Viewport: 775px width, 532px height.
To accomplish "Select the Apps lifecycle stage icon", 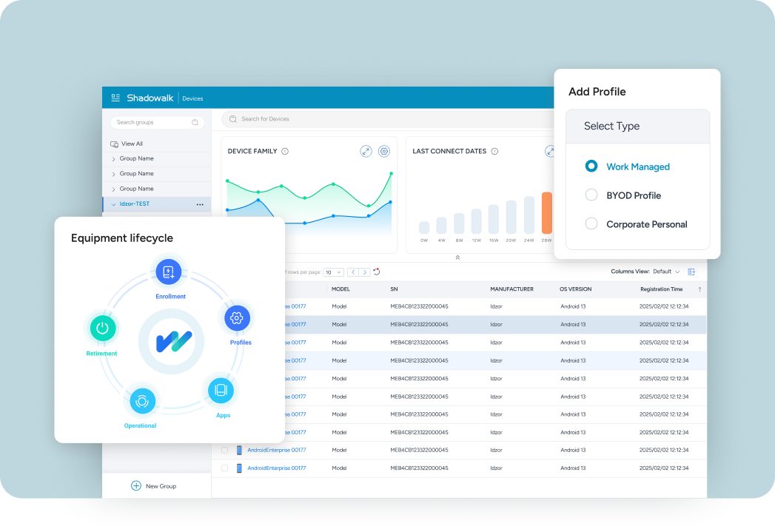I will tap(221, 389).
